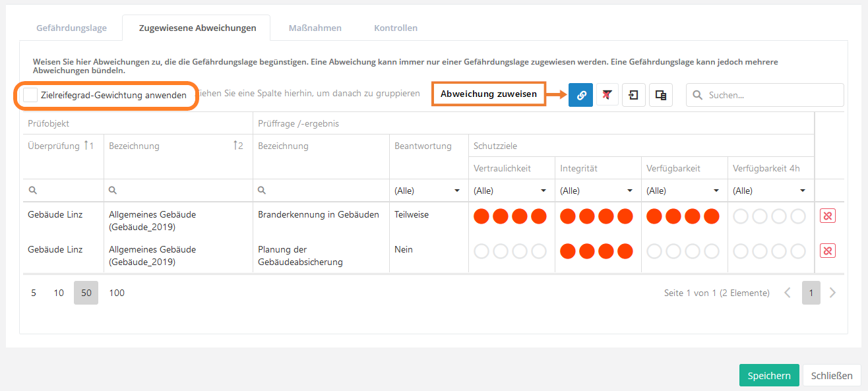Open the Maßnahmen tab

[x=315, y=28]
